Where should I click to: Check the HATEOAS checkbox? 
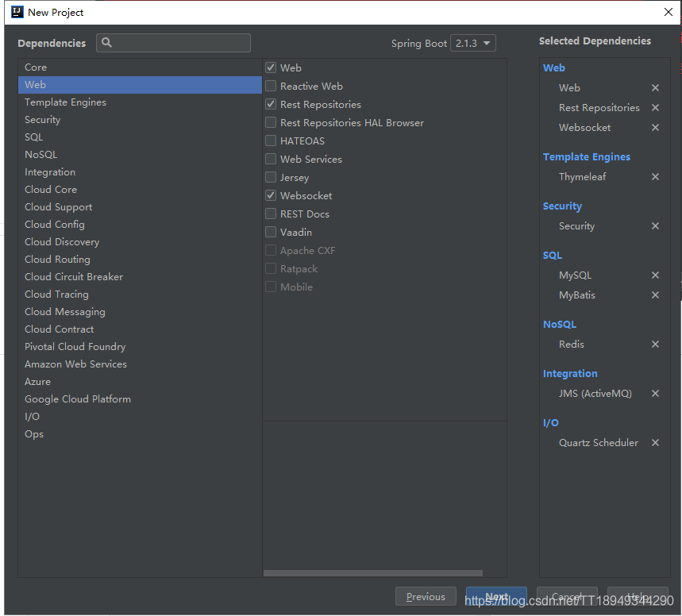pyautogui.click(x=271, y=141)
